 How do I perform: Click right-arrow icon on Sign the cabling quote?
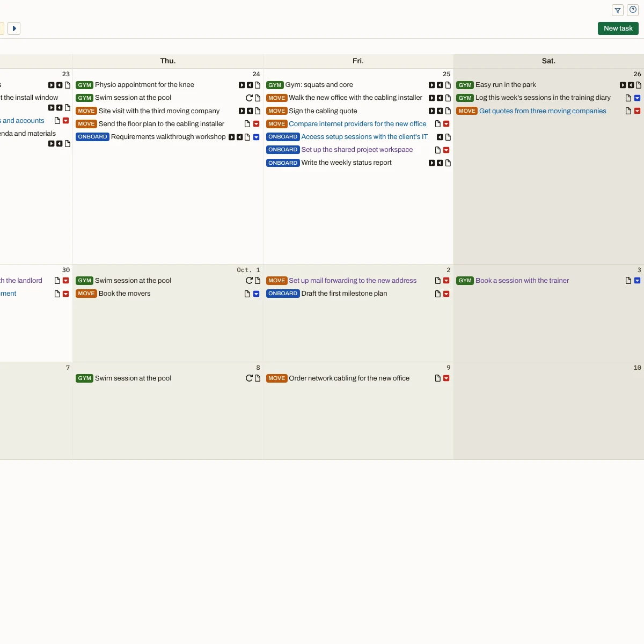point(431,111)
